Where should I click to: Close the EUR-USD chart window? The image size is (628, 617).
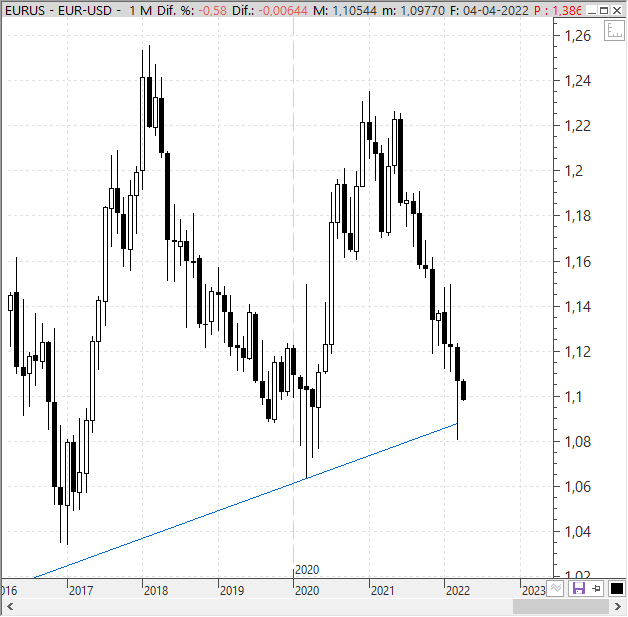point(617,10)
